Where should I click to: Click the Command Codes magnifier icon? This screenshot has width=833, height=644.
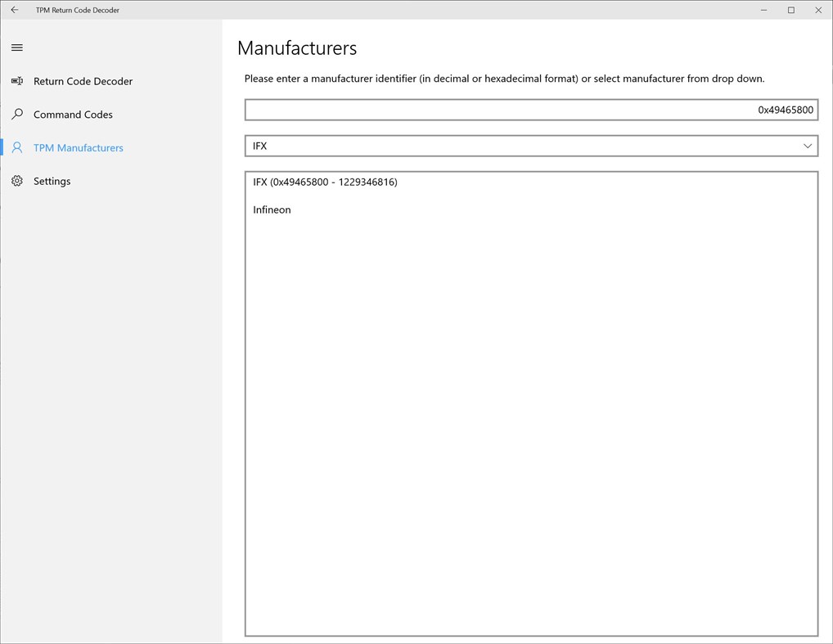[x=16, y=115]
